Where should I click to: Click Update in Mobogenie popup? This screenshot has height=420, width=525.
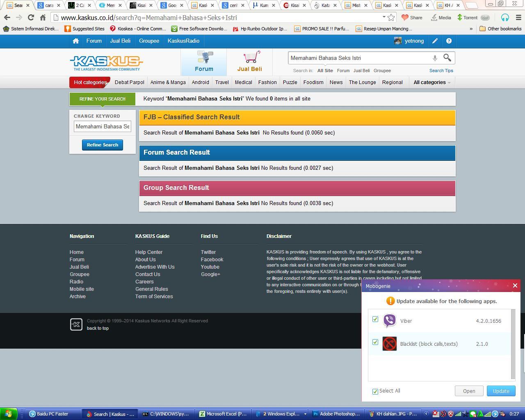[501, 391]
